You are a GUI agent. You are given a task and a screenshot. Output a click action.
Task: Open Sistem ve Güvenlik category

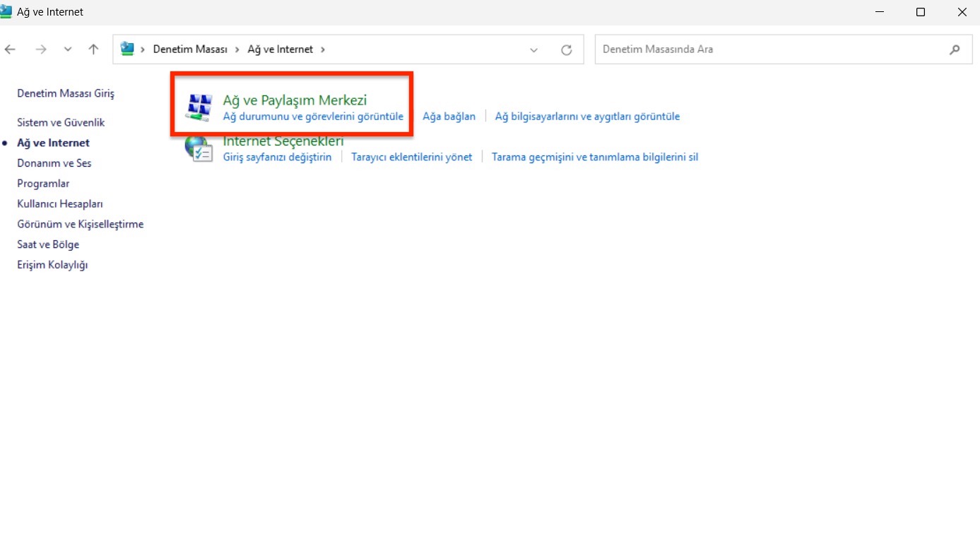[61, 122]
